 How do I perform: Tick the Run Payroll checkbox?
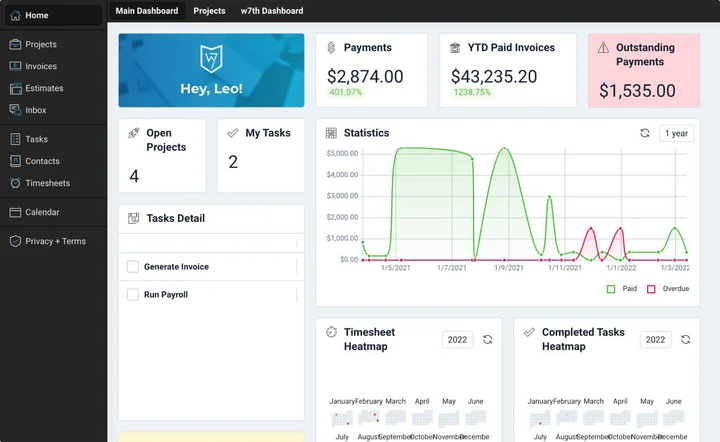[x=132, y=295]
